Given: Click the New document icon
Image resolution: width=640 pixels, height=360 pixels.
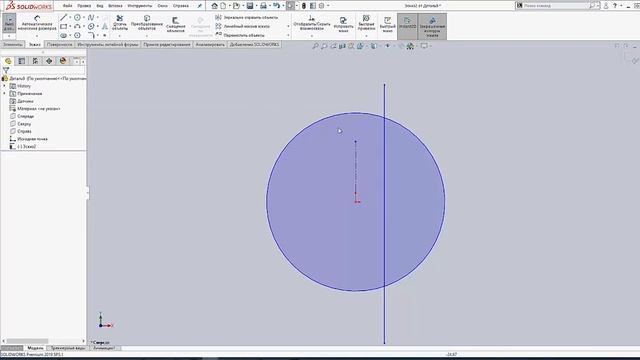Looking at the screenshot, I should (x=223, y=6).
